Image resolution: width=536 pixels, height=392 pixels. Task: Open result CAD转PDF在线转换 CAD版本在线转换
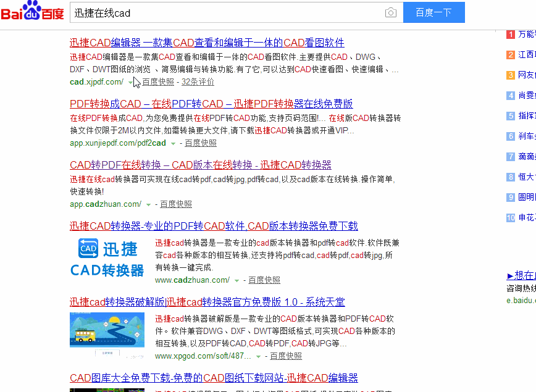pyautogui.click(x=201, y=165)
